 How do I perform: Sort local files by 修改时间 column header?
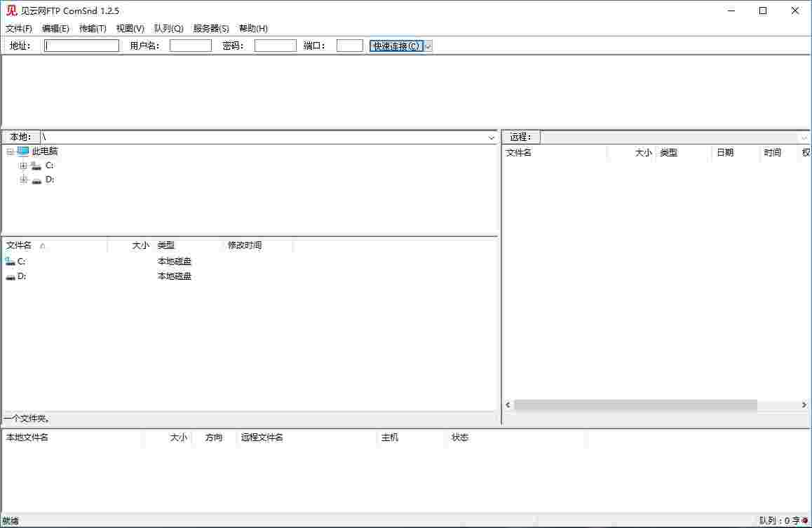[245, 245]
